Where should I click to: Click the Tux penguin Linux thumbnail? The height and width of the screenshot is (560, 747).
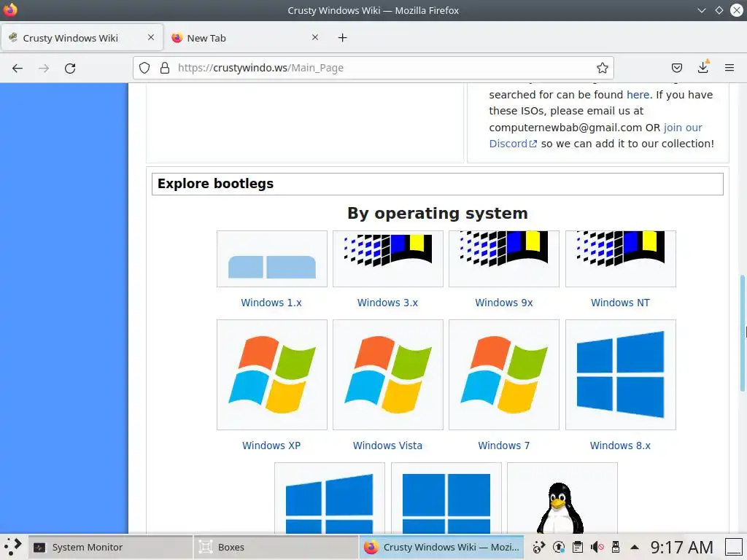(x=562, y=499)
